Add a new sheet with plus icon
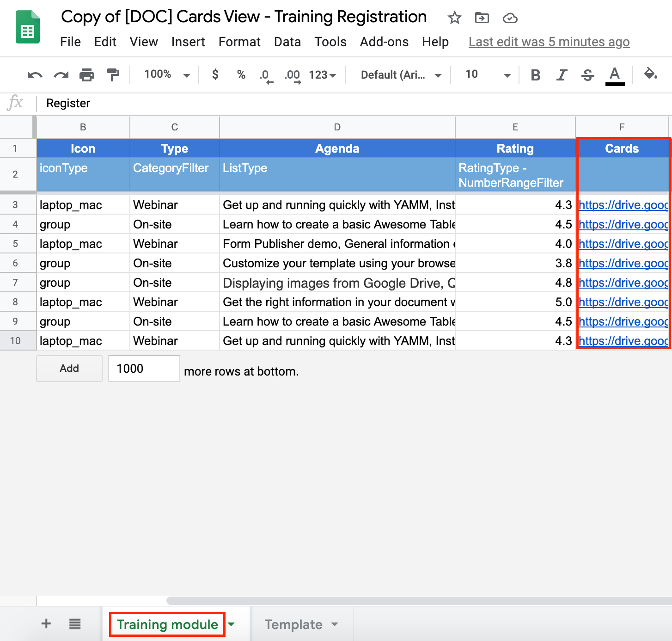This screenshot has width=672, height=641. (x=46, y=623)
